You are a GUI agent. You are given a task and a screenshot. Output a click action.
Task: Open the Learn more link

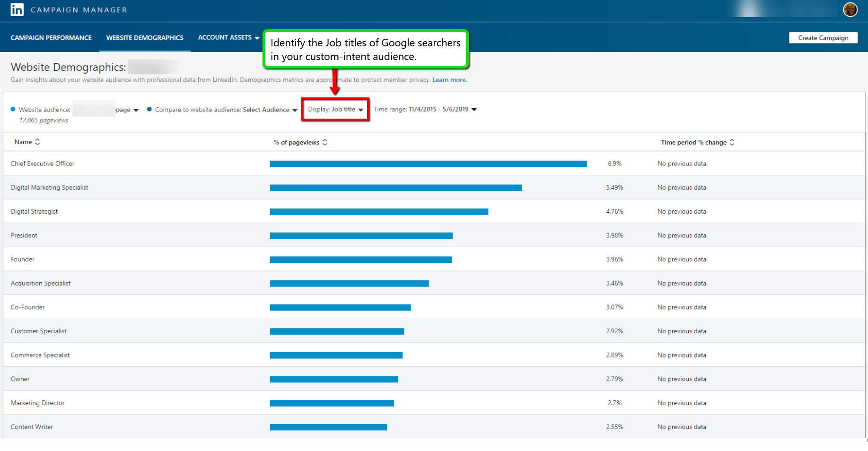(448, 79)
